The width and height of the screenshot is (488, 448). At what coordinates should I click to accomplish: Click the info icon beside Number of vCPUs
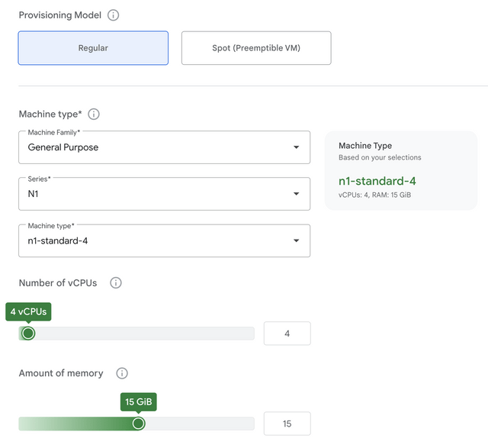(x=116, y=283)
